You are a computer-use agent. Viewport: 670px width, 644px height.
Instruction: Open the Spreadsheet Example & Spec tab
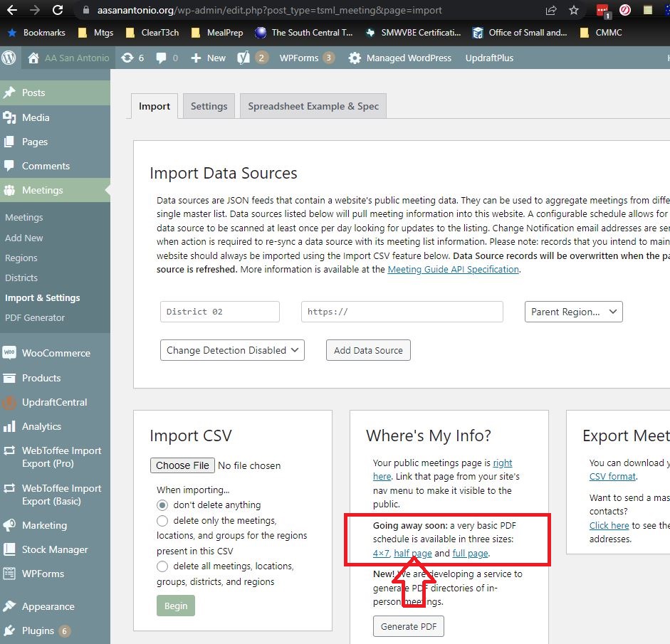click(313, 106)
